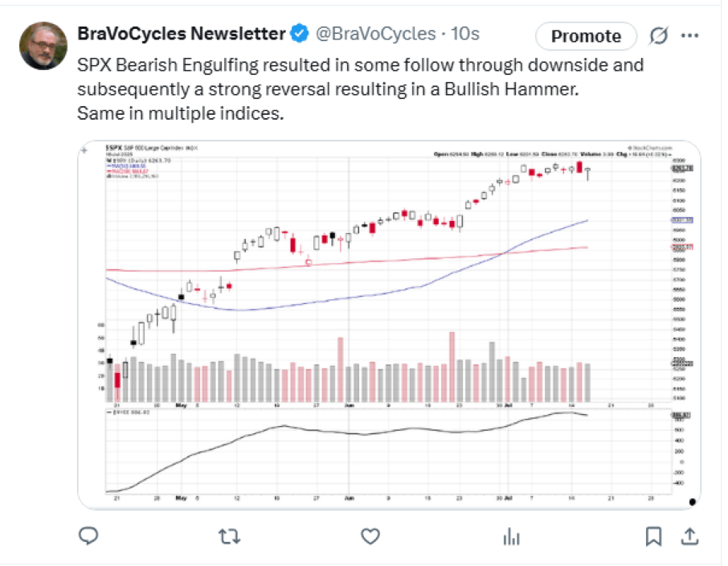The width and height of the screenshot is (728, 566).
Task: Click the tweet text about Bearish Engulfing
Action: click(360, 88)
